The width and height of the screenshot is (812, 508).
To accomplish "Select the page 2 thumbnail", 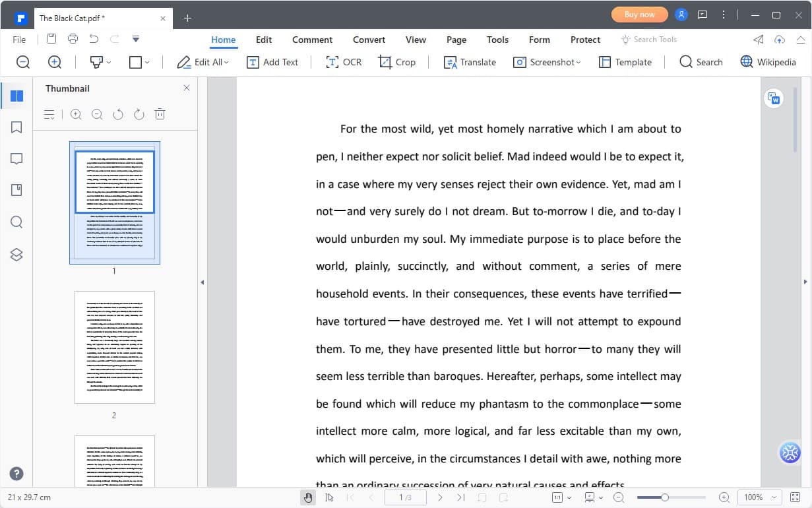I will (x=114, y=347).
